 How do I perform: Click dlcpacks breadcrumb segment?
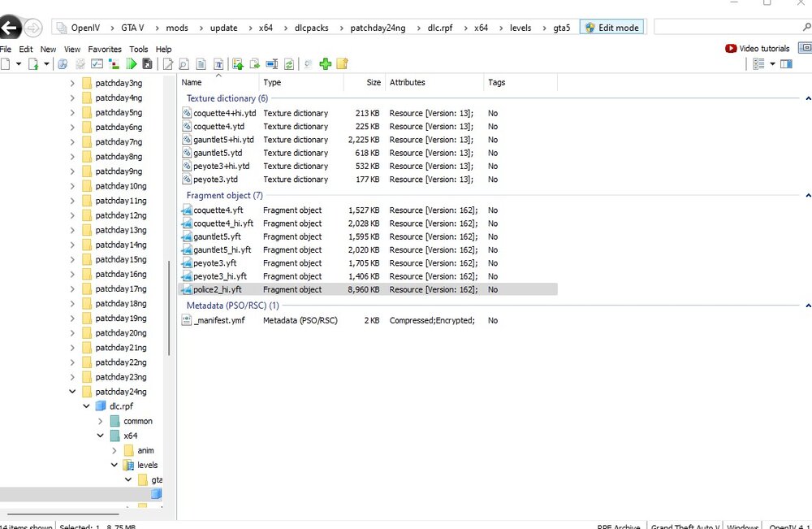point(311,28)
